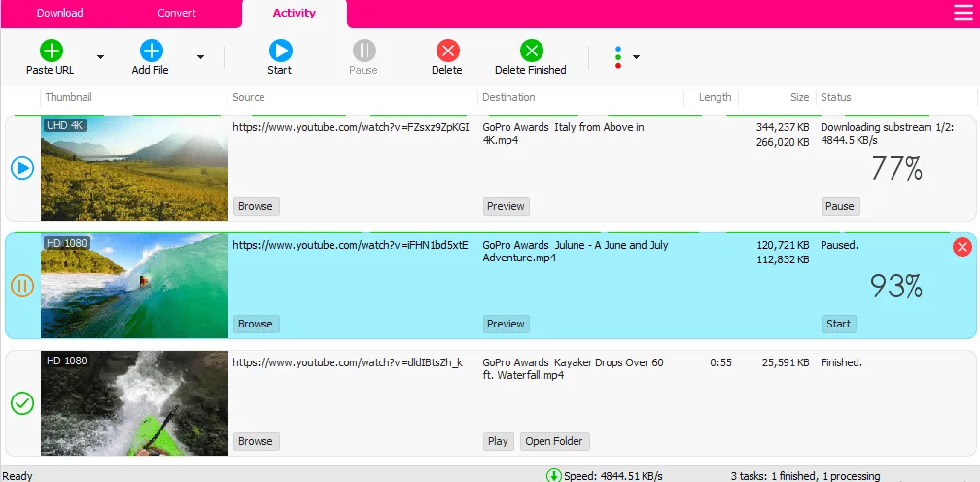Sort by the Length column header

pos(715,97)
